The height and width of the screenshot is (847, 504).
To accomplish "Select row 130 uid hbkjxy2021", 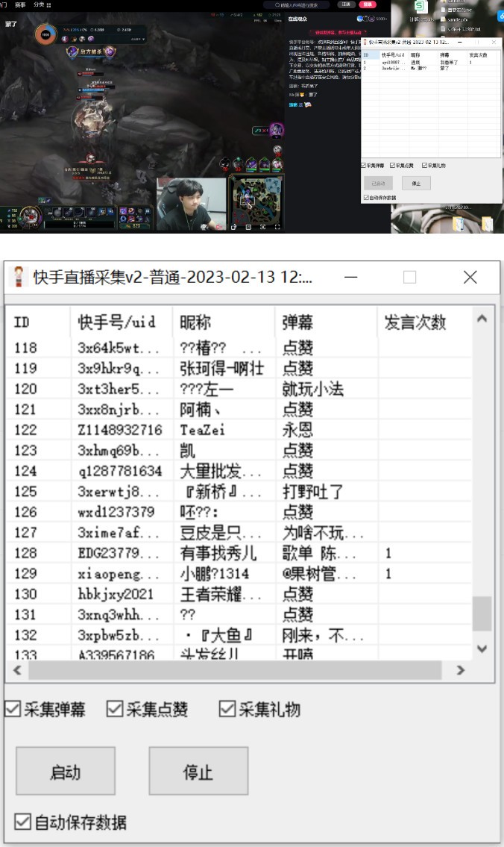I will (x=116, y=594).
